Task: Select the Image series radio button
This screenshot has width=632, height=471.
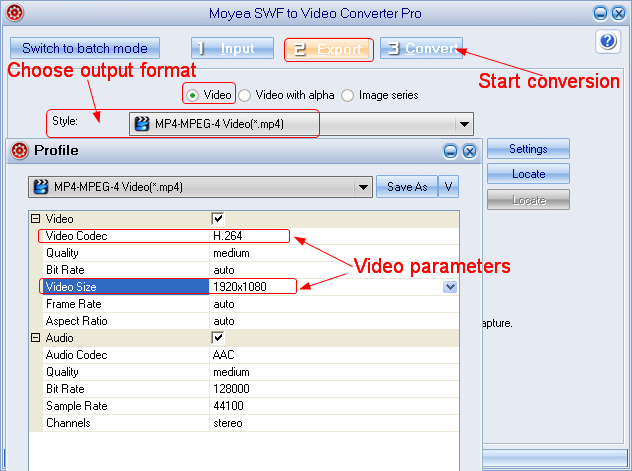Action: (x=347, y=95)
